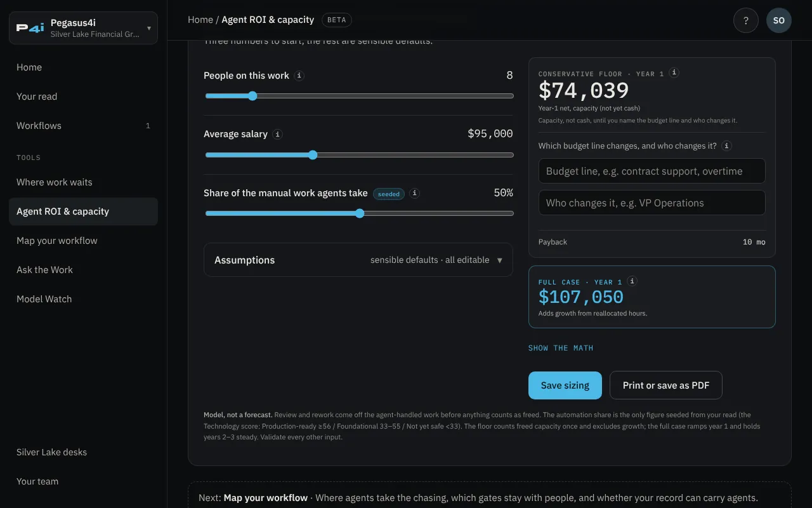
Task: Open the help question mark icon
Action: [746, 20]
